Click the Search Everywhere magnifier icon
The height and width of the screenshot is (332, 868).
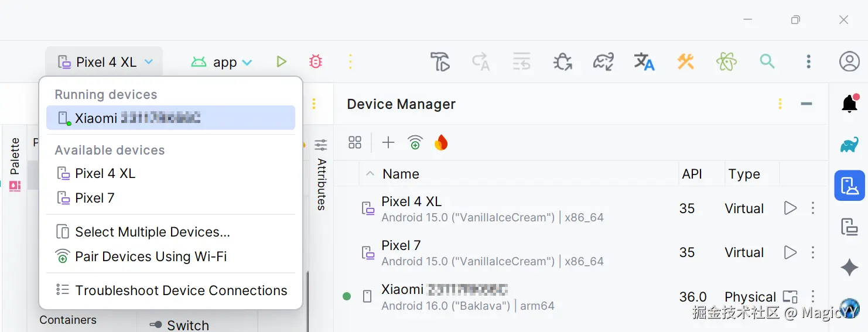[x=767, y=61]
